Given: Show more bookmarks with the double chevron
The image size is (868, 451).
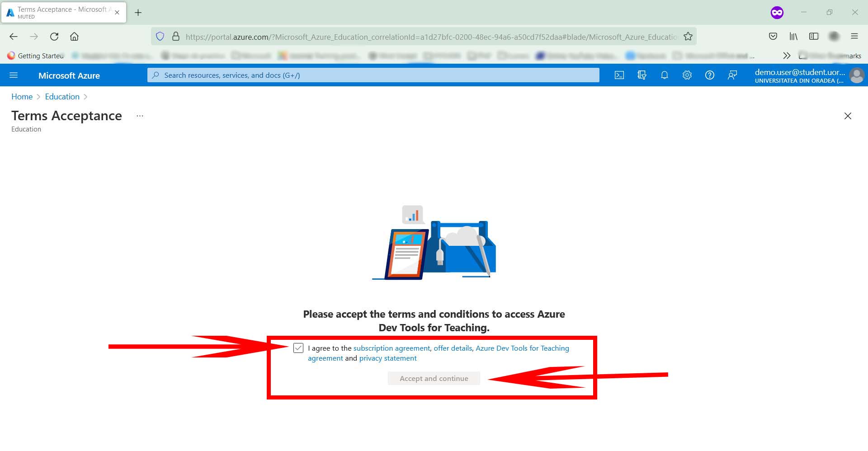Looking at the screenshot, I should point(787,56).
